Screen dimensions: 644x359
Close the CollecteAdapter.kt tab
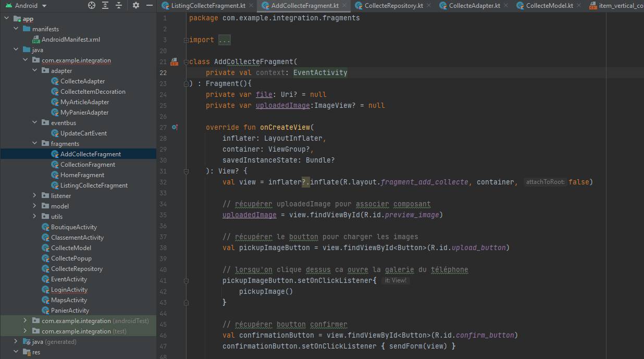click(507, 6)
